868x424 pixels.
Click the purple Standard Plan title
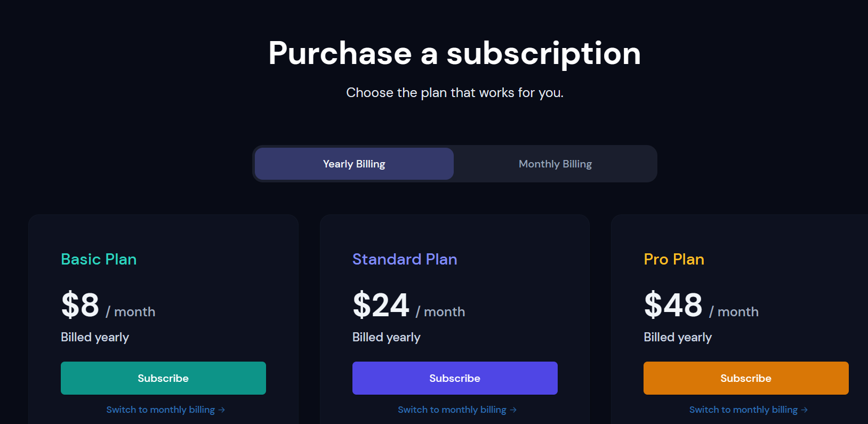[405, 259]
